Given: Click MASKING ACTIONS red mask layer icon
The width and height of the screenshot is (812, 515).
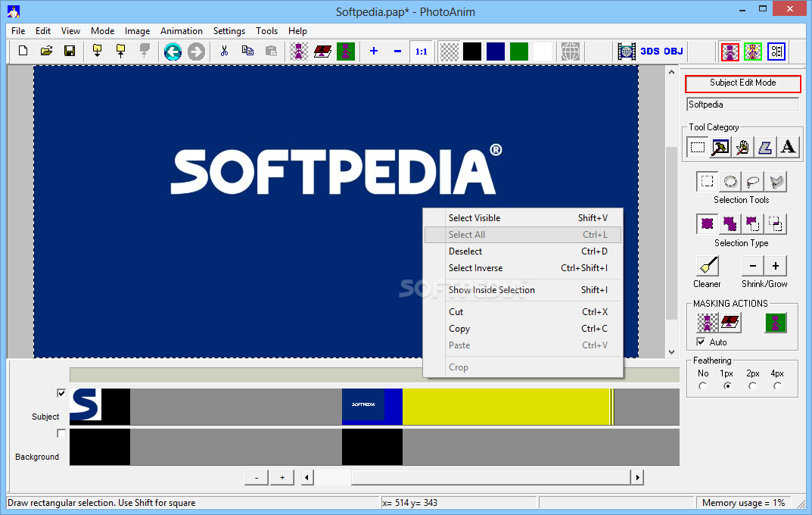Looking at the screenshot, I should [730, 323].
